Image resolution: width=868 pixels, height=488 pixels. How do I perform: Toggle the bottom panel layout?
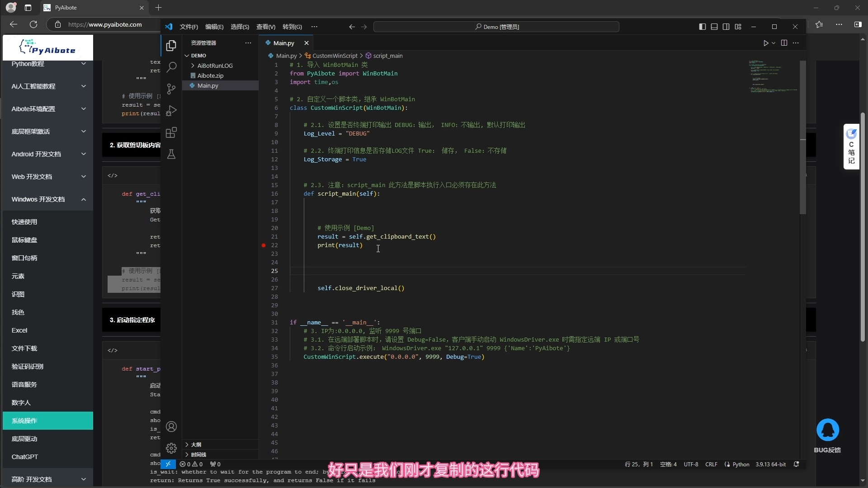714,27
